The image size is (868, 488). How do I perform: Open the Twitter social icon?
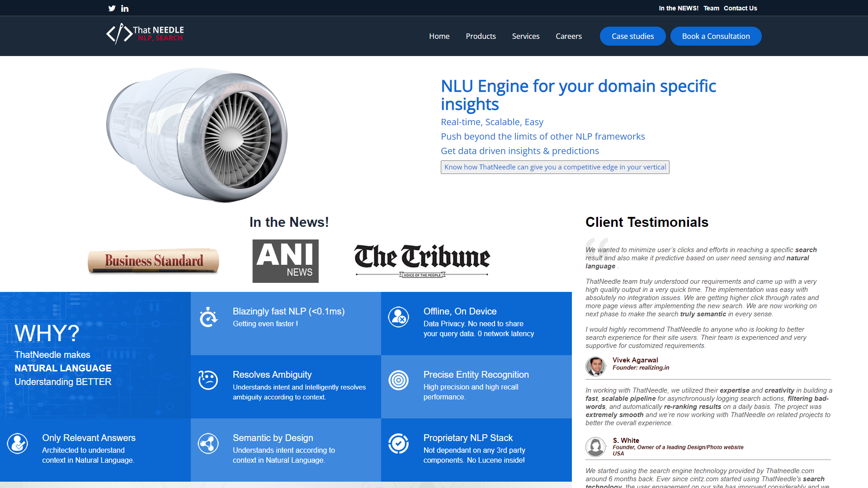point(112,8)
